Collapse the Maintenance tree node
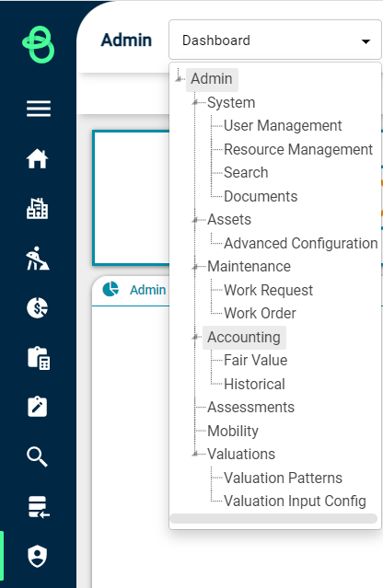 pos(195,267)
